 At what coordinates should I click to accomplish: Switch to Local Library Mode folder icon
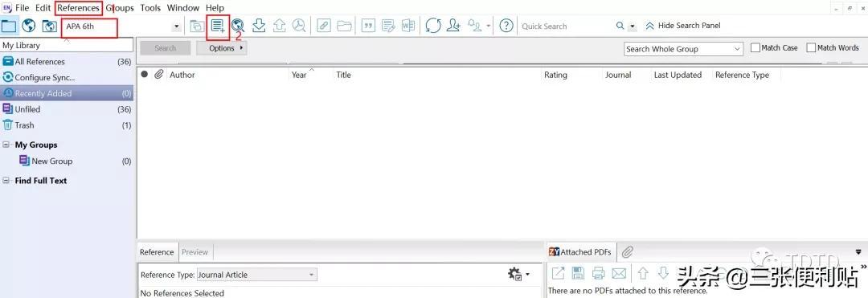coord(9,26)
